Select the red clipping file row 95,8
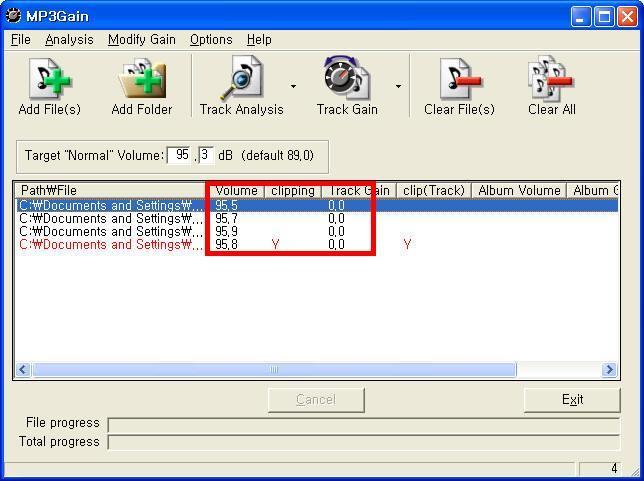 click(x=317, y=245)
